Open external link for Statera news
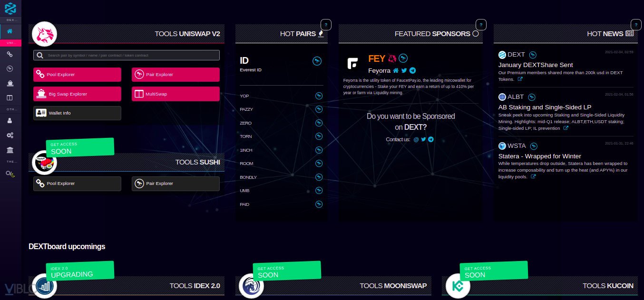Viewport: 644px width, 300px height. pyautogui.click(x=533, y=177)
